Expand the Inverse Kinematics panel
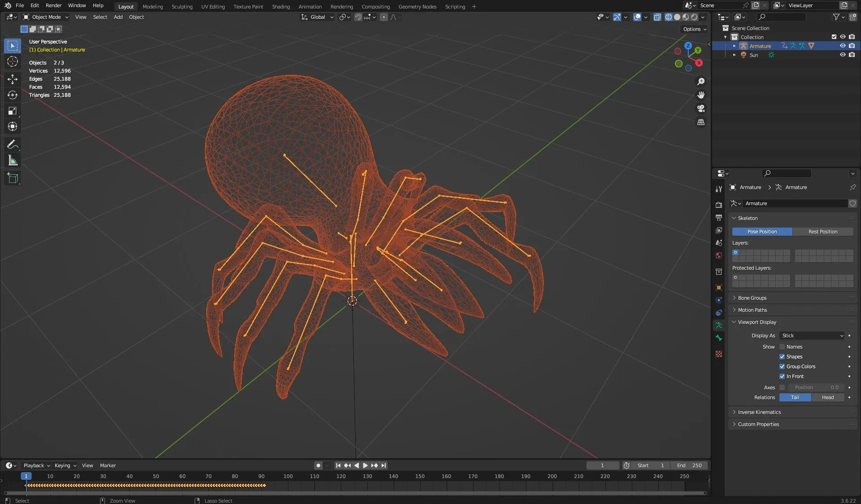This screenshot has height=504, width=861. [759, 412]
